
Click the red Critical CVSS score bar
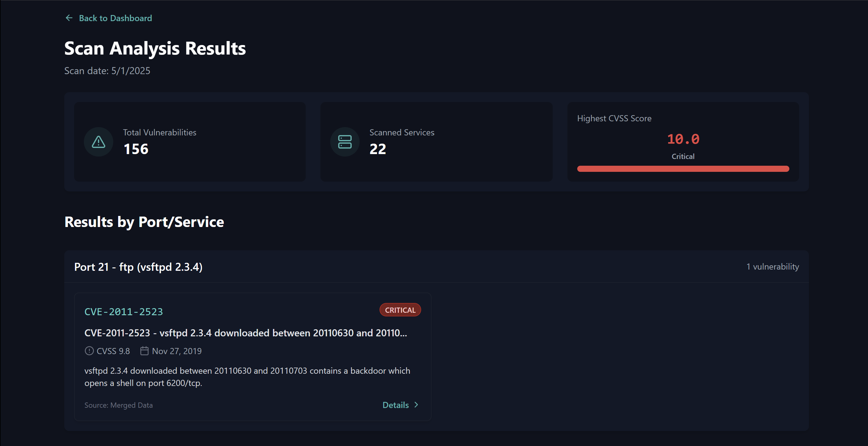pyautogui.click(x=683, y=168)
